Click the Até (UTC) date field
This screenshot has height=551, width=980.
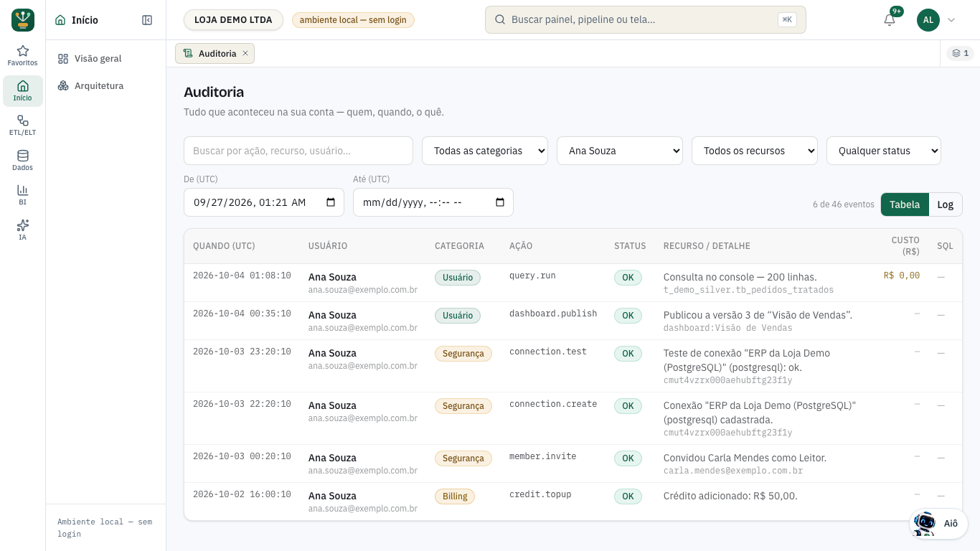[433, 202]
